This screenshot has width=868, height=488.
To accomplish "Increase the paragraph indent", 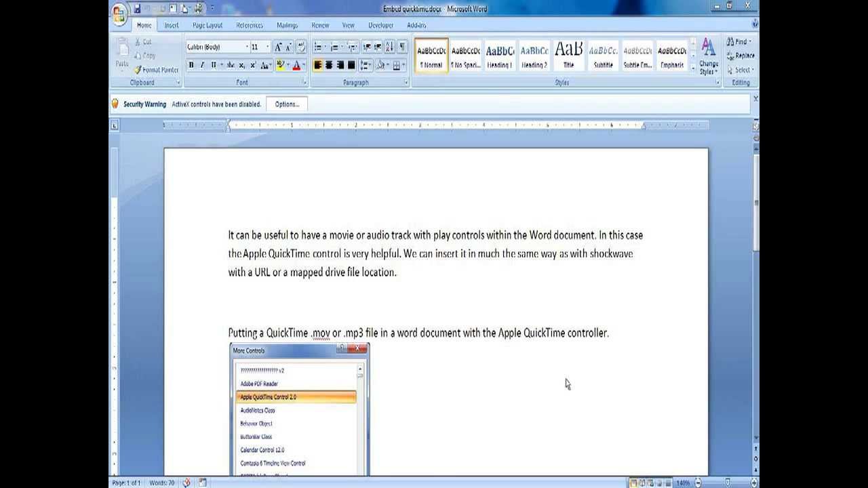I will (x=377, y=47).
